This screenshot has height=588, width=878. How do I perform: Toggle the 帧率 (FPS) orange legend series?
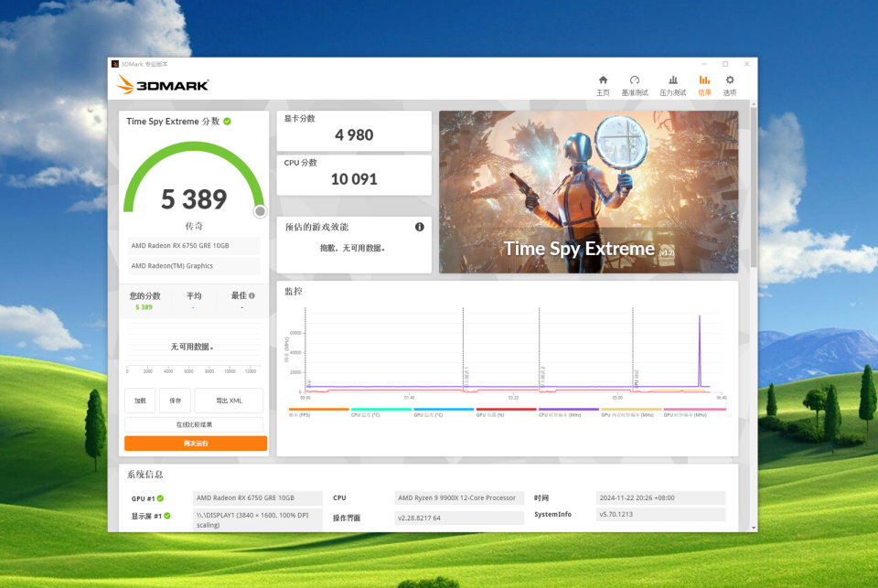[318, 412]
